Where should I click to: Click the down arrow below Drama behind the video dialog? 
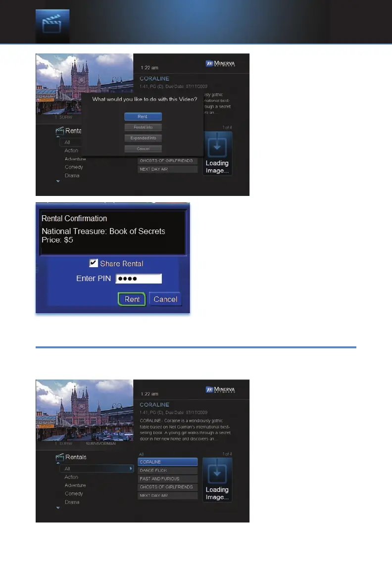point(58,181)
